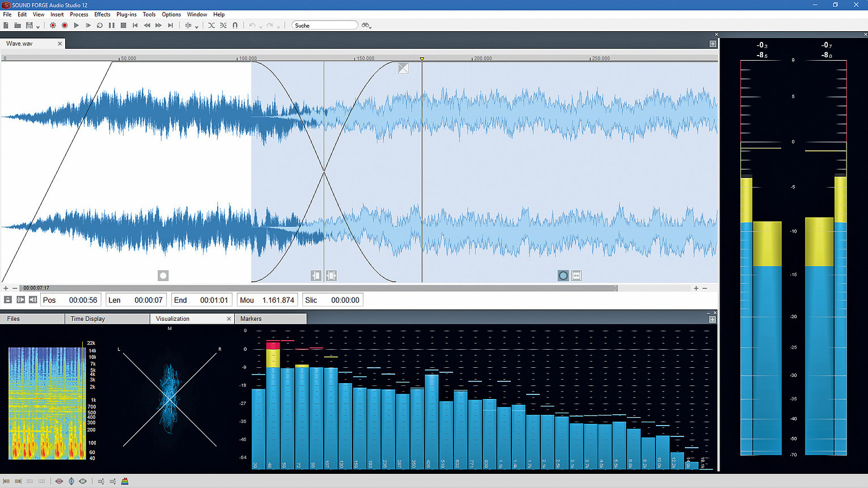Screen dimensions: 868x488
Task: Select the rainbow spectrum icon in the status bar
Action: [125, 481]
